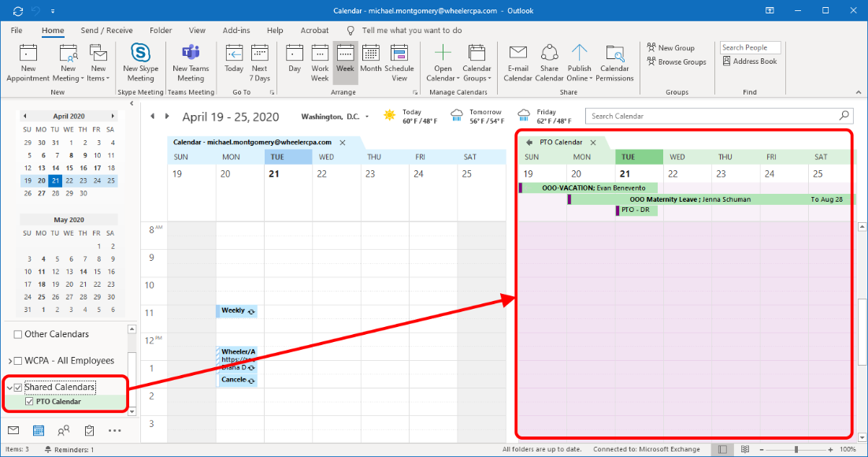Click Browse Groups button
Image resolution: width=868 pixels, height=457 pixels.
pyautogui.click(x=677, y=62)
